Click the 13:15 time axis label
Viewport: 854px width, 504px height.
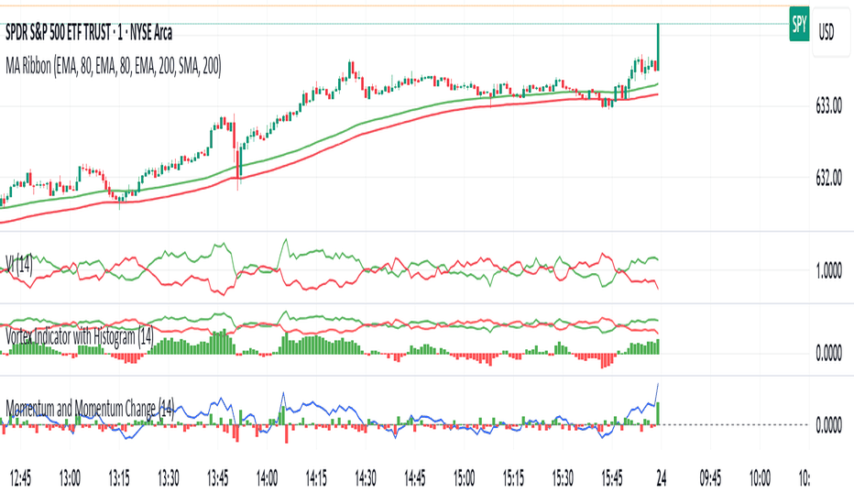[119, 478]
